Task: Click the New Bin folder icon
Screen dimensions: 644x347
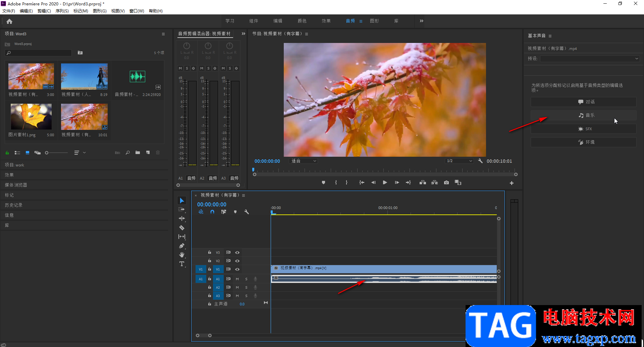Action: [138, 153]
